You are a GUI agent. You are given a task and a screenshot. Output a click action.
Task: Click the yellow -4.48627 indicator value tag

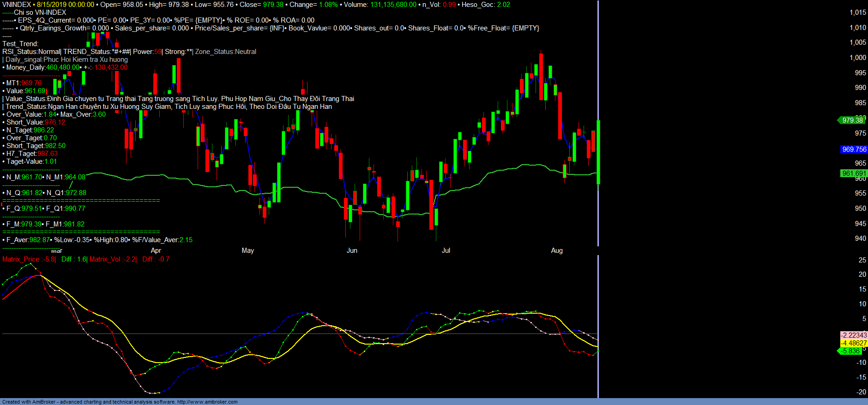coord(854,343)
